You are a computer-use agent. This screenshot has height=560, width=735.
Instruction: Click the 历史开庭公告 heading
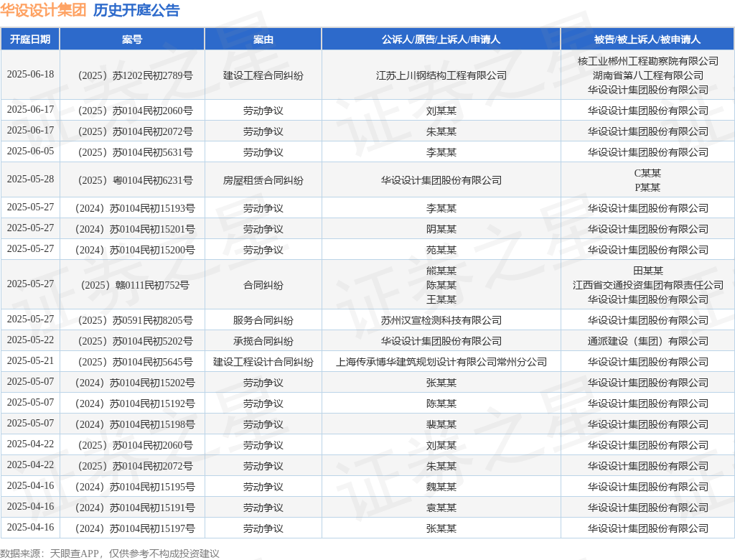click(x=136, y=10)
